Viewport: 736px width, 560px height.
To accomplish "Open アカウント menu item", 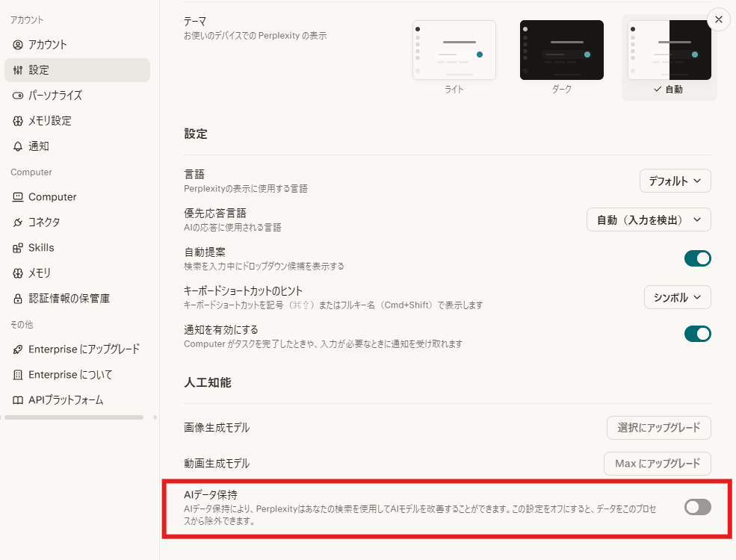I will coord(78,45).
